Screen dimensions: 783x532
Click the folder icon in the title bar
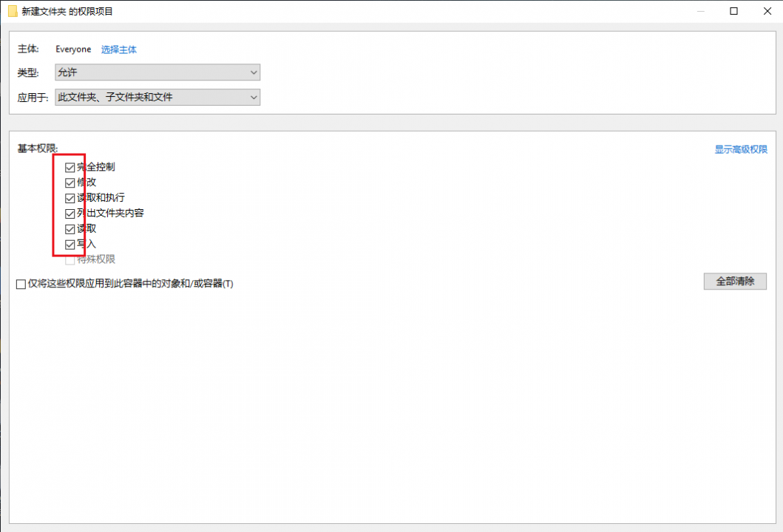tap(13, 11)
